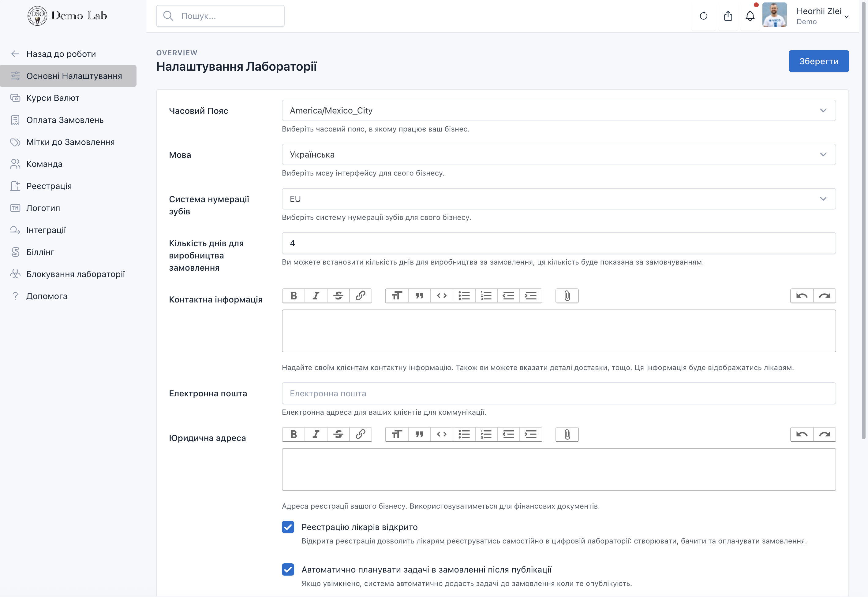868x597 pixels.
Task: Uncheck Реєстрацію лікарів відкрито checkbox
Action: click(288, 527)
